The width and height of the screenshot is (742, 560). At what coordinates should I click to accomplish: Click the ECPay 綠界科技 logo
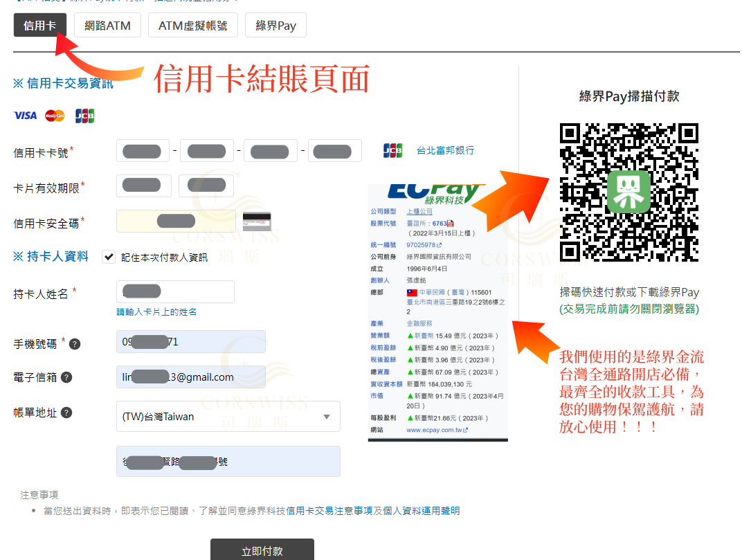tap(435, 194)
